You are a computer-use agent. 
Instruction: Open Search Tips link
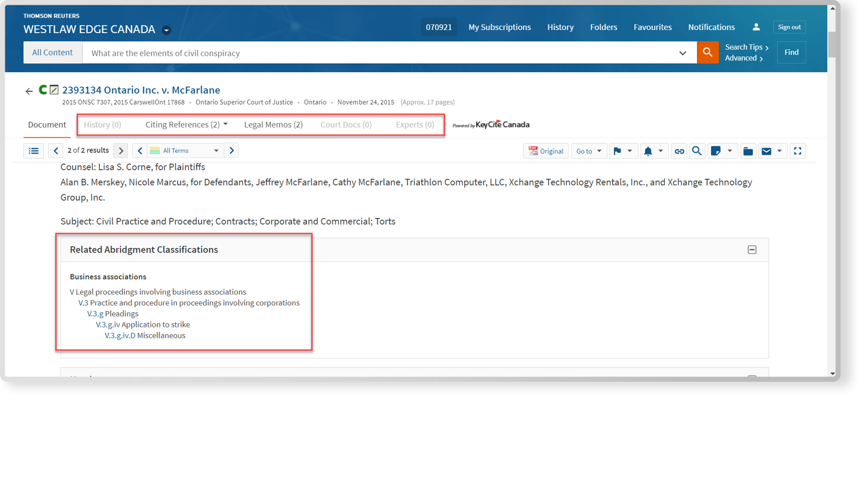tap(747, 47)
